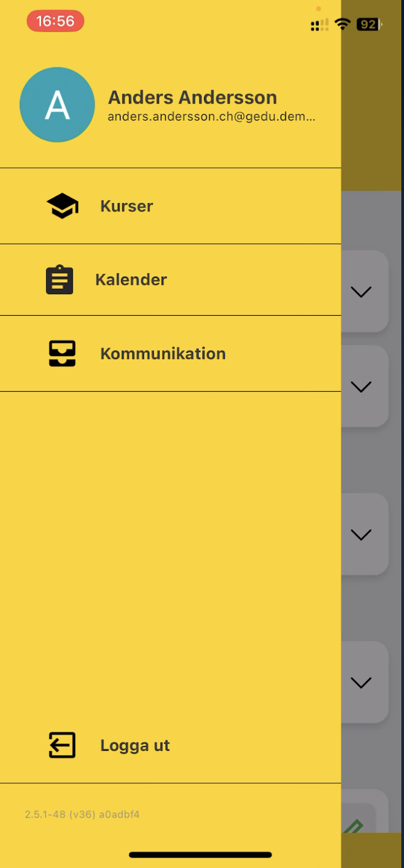This screenshot has width=404, height=868.
Task: Expand the third chevron card
Action: tap(361, 535)
